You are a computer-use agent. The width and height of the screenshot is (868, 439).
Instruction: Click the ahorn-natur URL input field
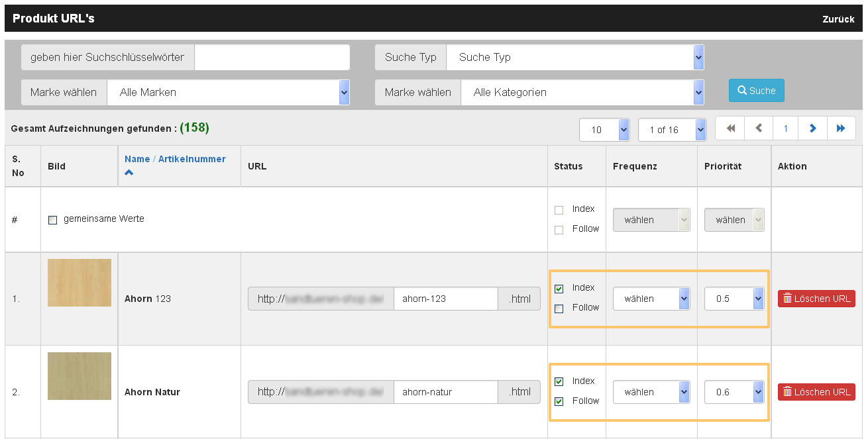click(x=445, y=392)
